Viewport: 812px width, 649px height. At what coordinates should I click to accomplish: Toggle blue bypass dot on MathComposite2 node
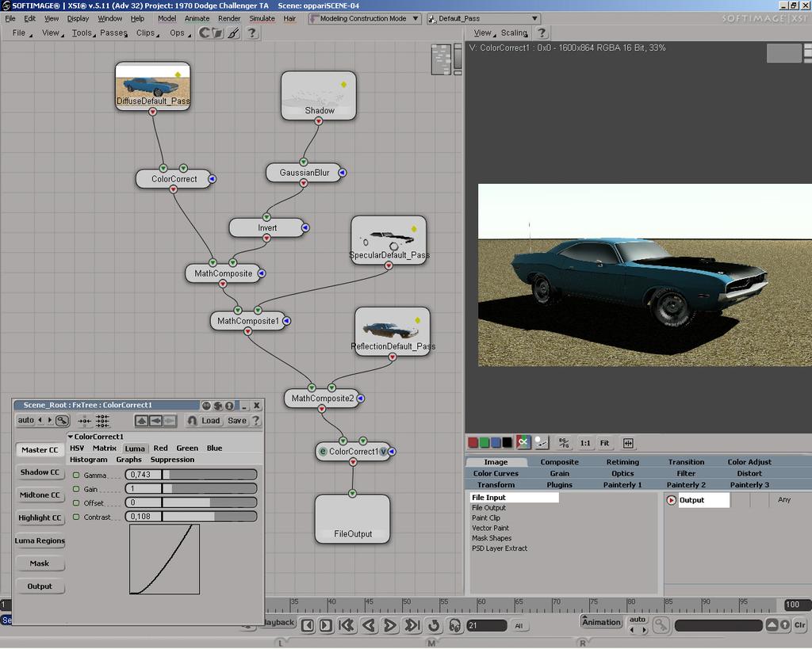pyautogui.click(x=361, y=398)
